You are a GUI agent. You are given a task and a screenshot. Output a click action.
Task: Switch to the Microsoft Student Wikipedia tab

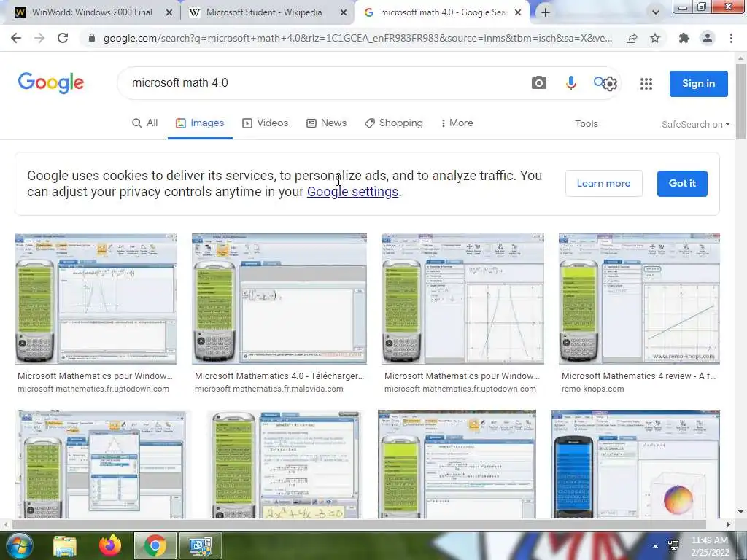(264, 12)
